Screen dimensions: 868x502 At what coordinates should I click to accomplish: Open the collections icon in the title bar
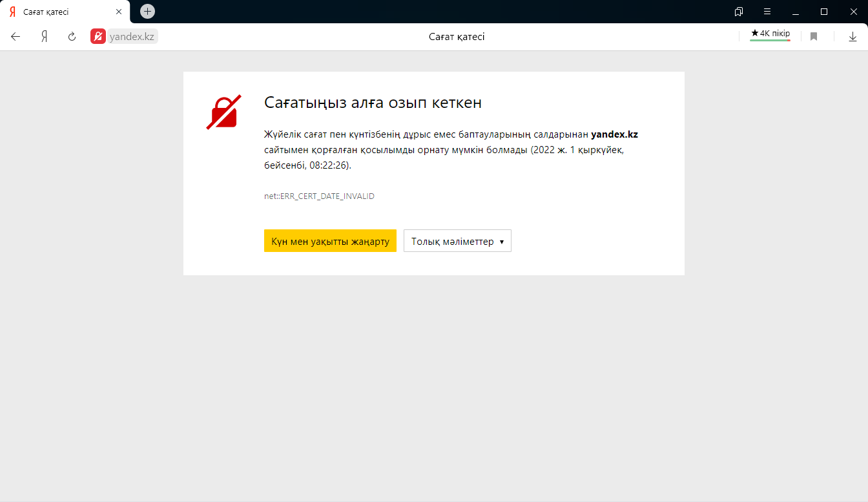tap(739, 12)
